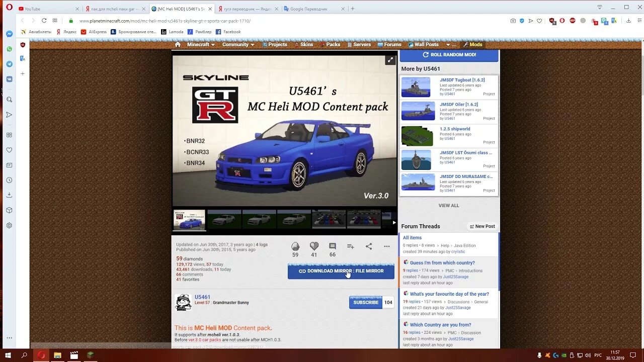Open Telegram in the Opera sidebar
The image size is (644, 362).
(x=9, y=64)
